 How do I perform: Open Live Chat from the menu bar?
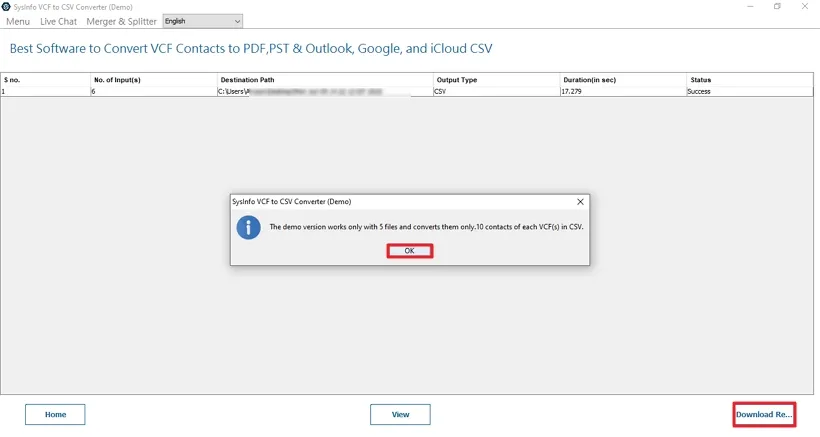pyautogui.click(x=58, y=21)
